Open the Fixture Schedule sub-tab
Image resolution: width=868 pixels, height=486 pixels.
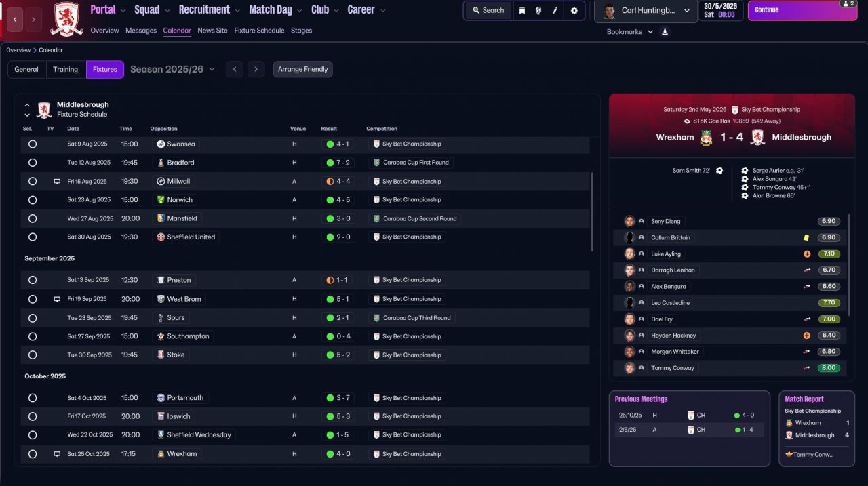(x=259, y=31)
